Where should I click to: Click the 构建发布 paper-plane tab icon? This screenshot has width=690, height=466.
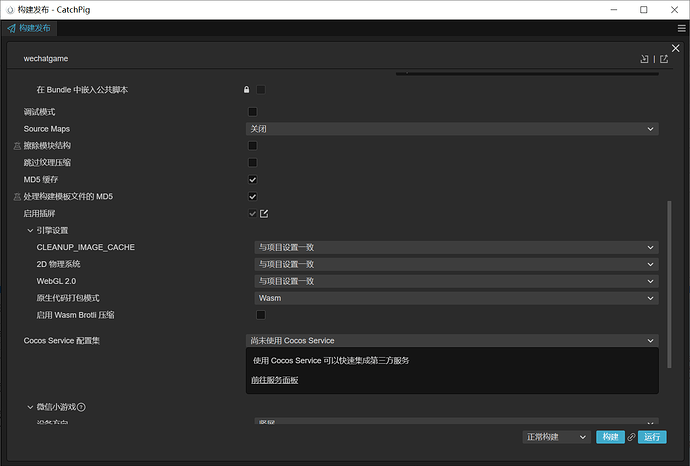11,29
